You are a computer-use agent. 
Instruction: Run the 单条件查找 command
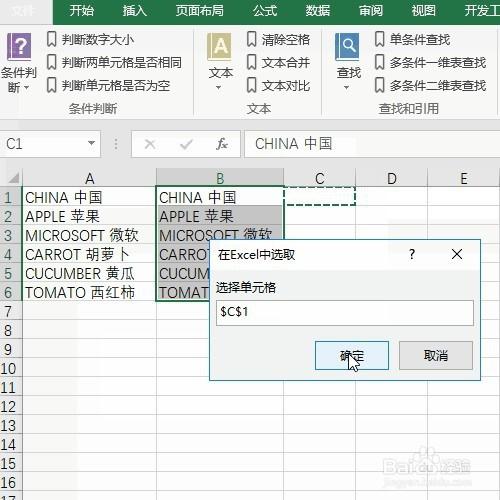pos(420,40)
